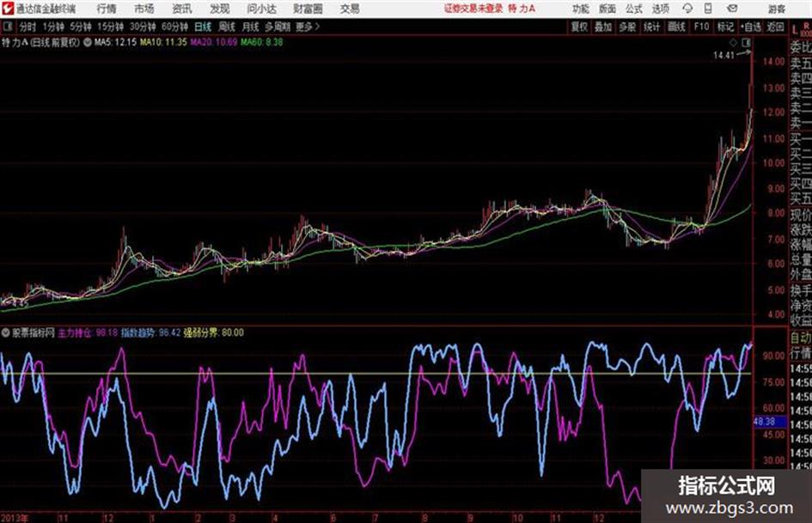Click the 统计 toolbar button

point(651,27)
